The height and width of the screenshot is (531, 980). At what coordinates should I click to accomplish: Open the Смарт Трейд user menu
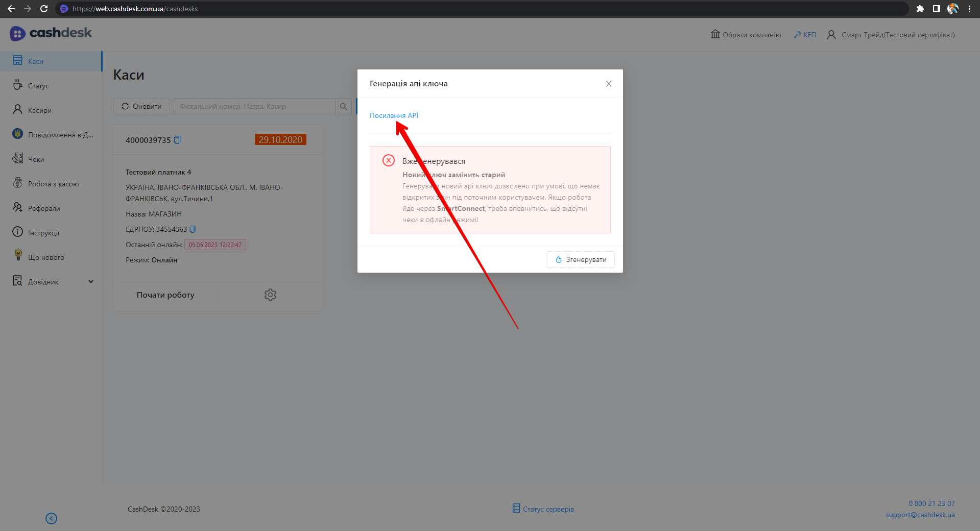(891, 35)
